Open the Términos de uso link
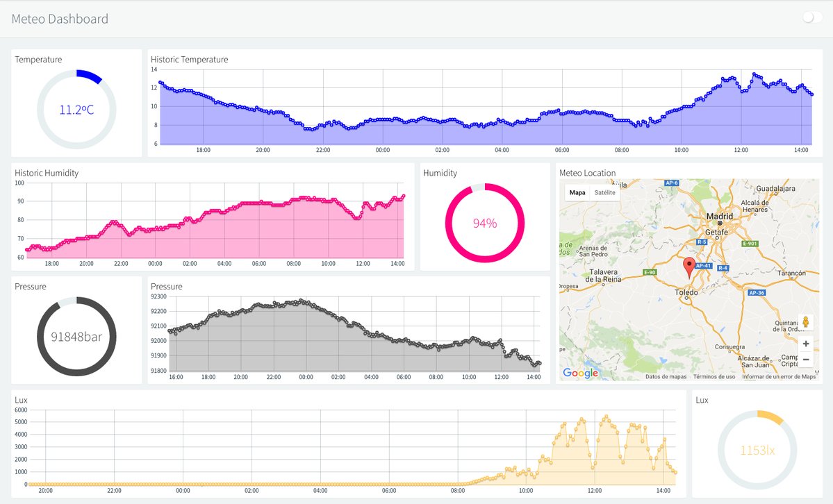833x504 pixels. [x=714, y=377]
